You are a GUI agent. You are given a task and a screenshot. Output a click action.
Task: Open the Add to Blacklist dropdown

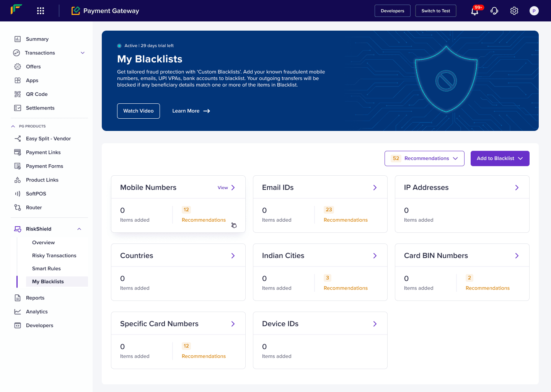click(x=500, y=158)
